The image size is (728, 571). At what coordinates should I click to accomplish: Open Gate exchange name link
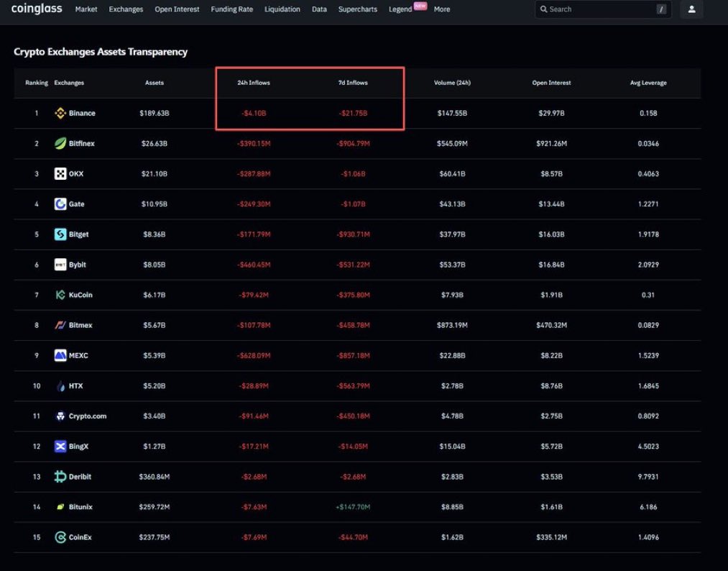(x=77, y=204)
